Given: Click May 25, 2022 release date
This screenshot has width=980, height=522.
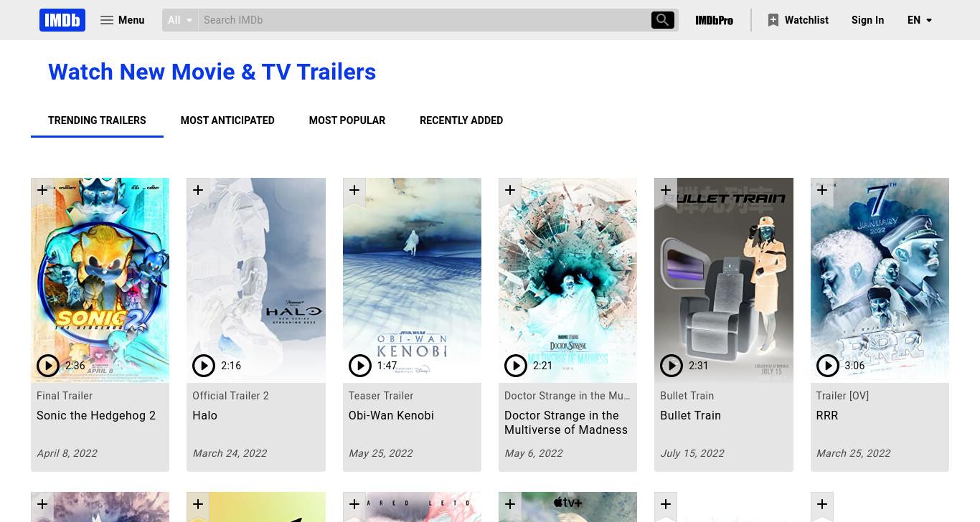Looking at the screenshot, I should pyautogui.click(x=380, y=453).
